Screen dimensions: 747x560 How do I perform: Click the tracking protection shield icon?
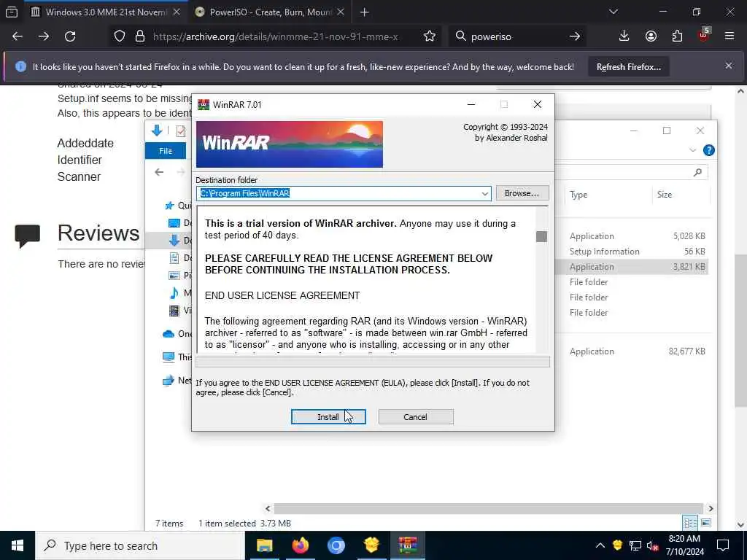(x=120, y=36)
